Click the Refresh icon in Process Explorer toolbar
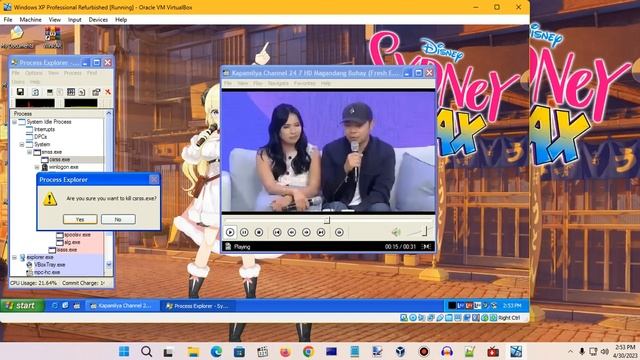 36,92
